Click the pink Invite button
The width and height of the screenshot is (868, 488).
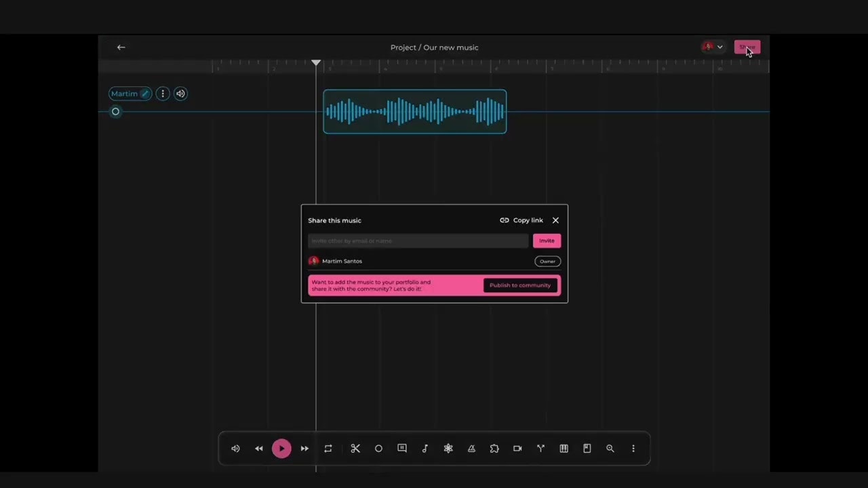(x=547, y=241)
